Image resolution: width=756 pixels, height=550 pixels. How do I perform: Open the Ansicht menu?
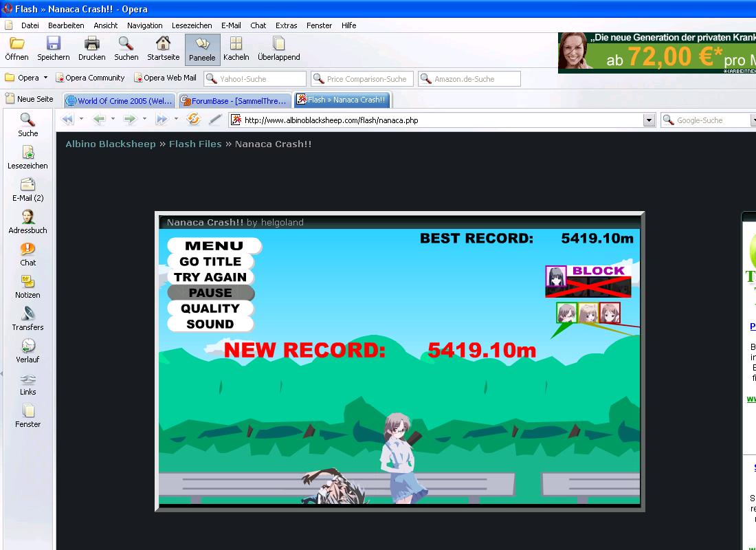pyautogui.click(x=106, y=25)
